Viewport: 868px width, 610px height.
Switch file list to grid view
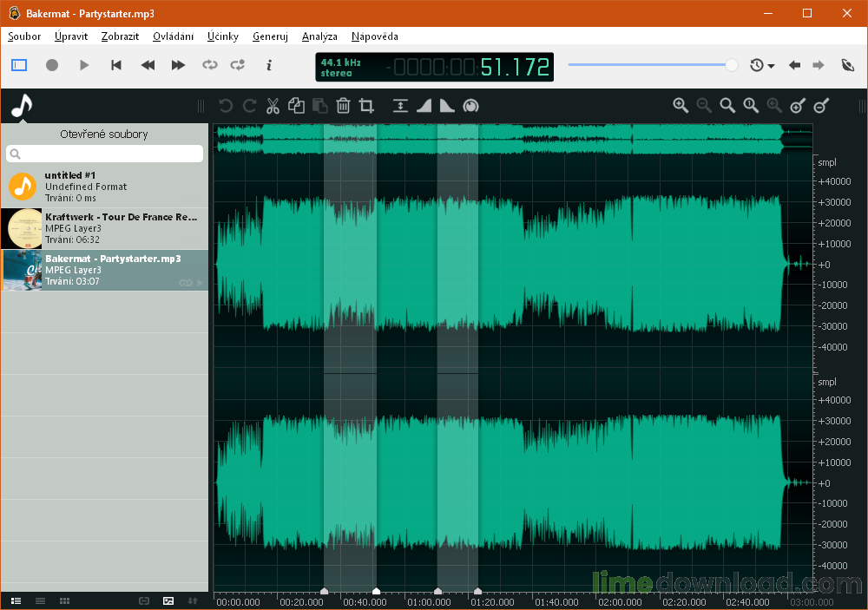tap(64, 600)
